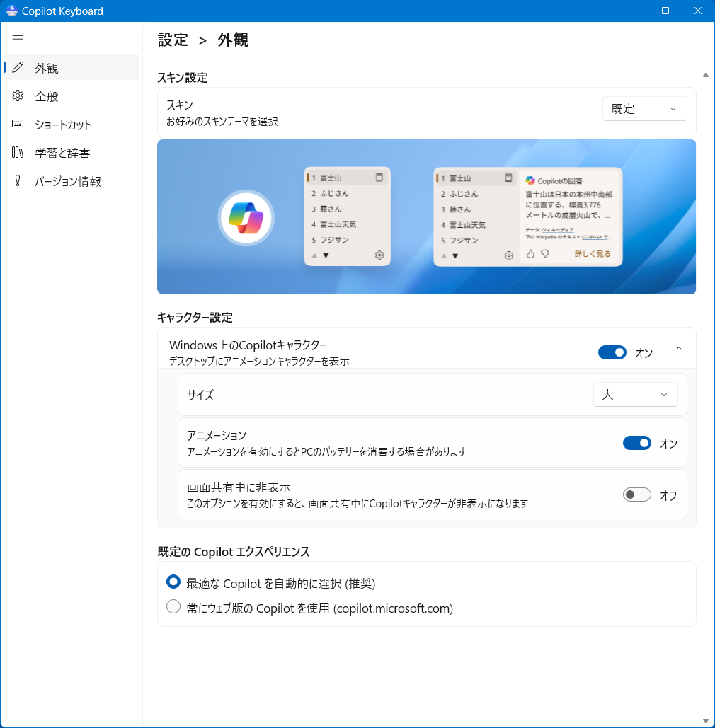Screen dimensions: 715x728
Task: Click gear icon in right candidate preview
Action: click(x=509, y=255)
